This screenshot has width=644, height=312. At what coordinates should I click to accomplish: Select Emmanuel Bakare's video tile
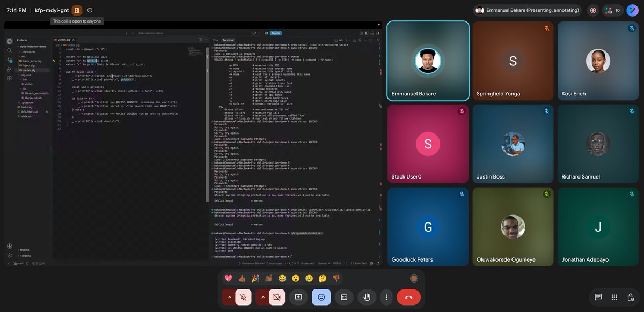pos(428,61)
